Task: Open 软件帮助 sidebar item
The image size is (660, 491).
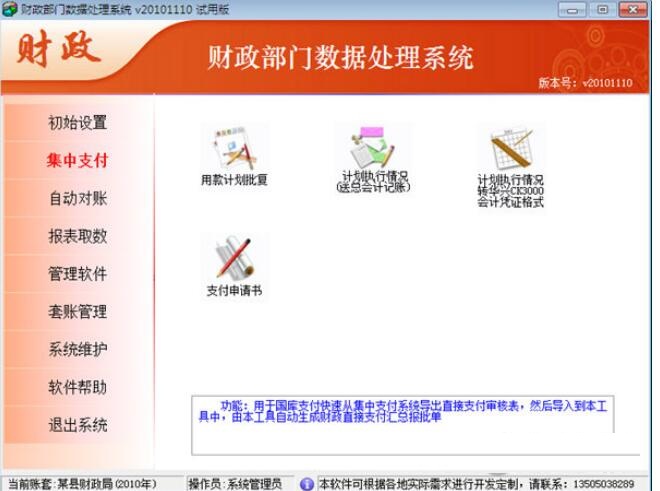Action: pyautogui.click(x=77, y=387)
